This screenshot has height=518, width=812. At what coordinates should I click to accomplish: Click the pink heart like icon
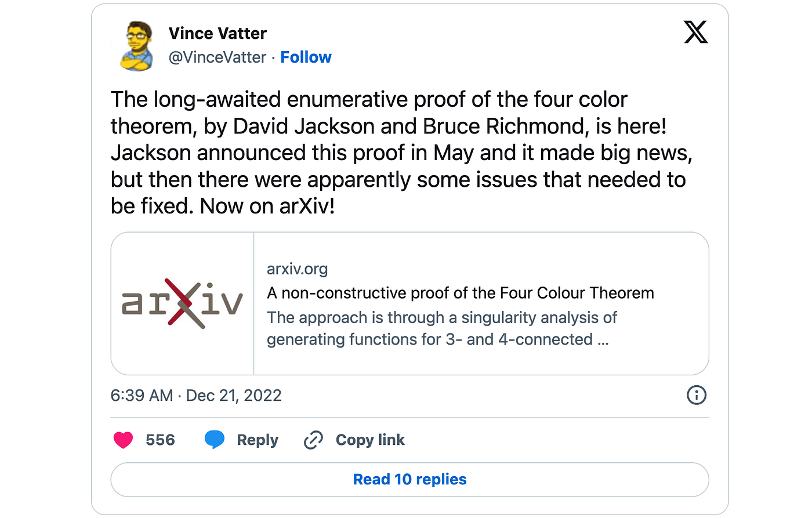[x=123, y=440]
